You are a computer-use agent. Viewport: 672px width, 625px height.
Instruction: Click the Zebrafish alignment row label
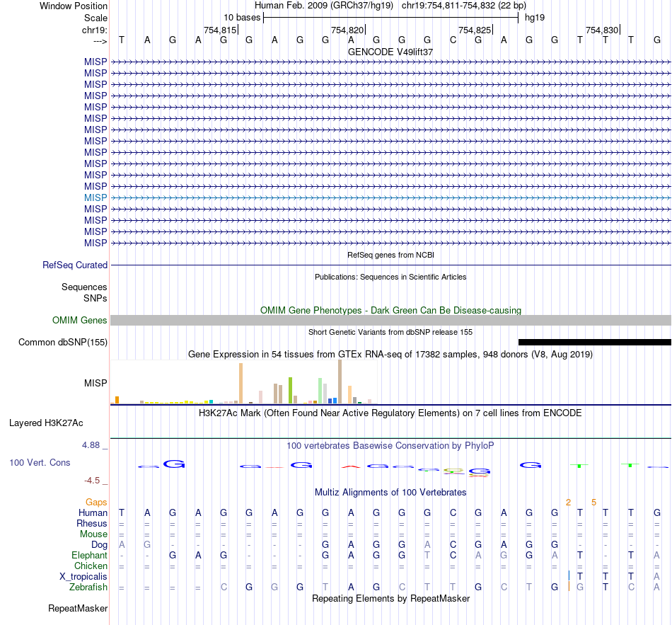click(88, 587)
